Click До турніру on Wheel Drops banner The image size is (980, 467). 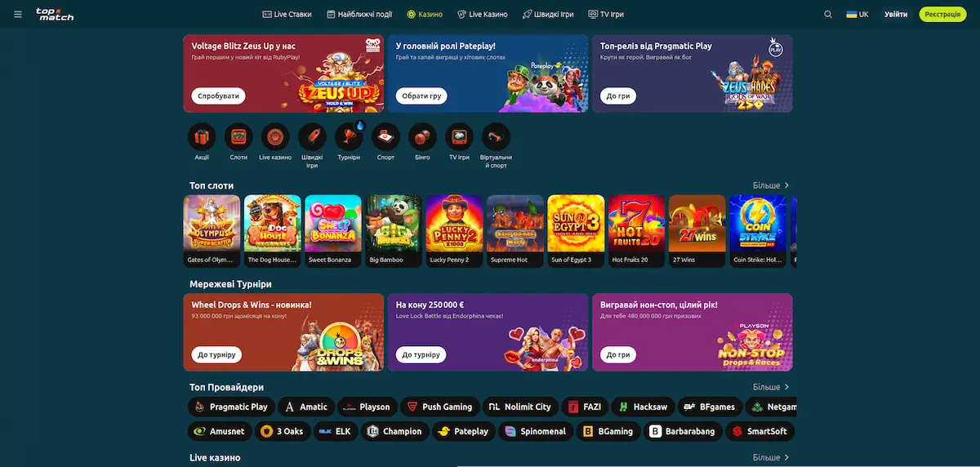(216, 355)
